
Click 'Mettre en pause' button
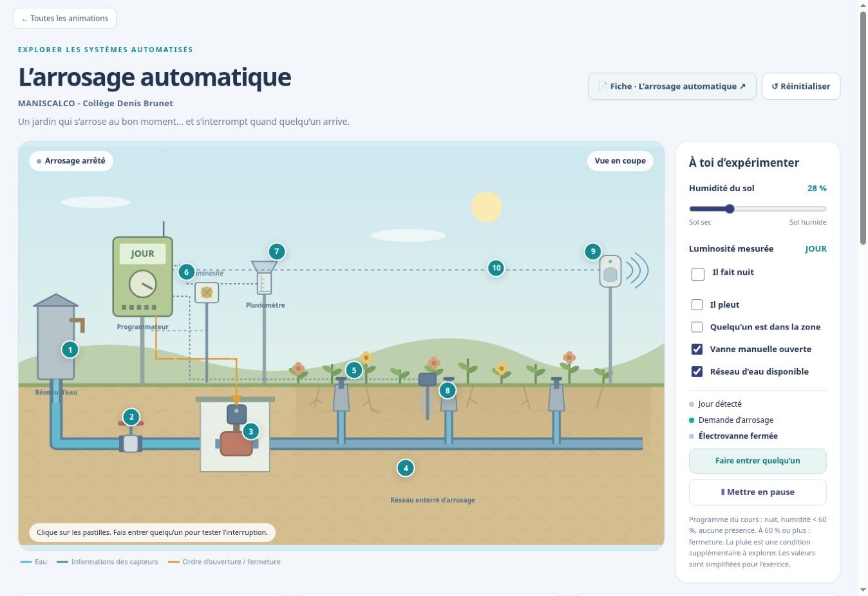pos(757,492)
